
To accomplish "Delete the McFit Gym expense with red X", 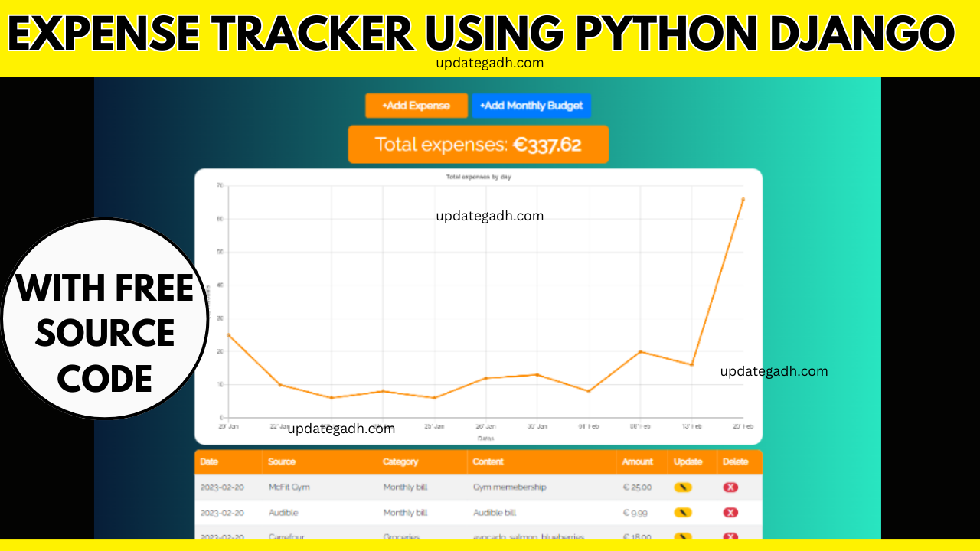I will [730, 487].
